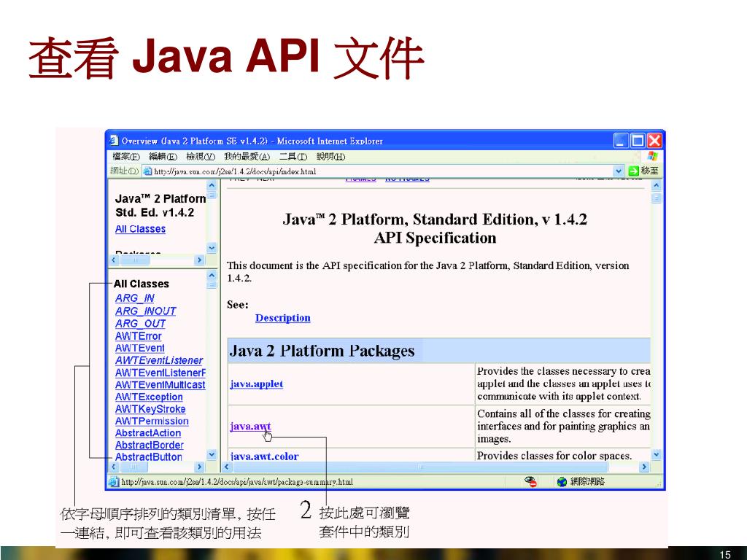Click the blocked-content icon in the status bar
This screenshot has height=560, width=747.
tap(531, 482)
